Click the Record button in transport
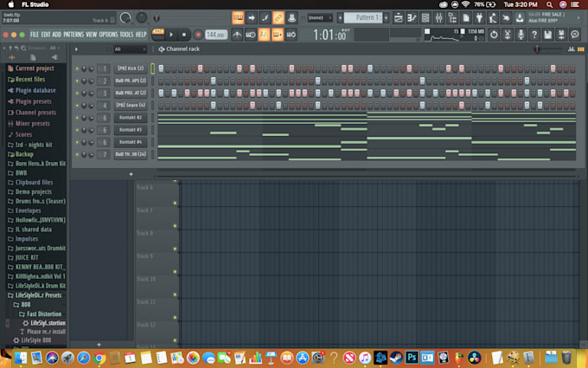 click(198, 35)
